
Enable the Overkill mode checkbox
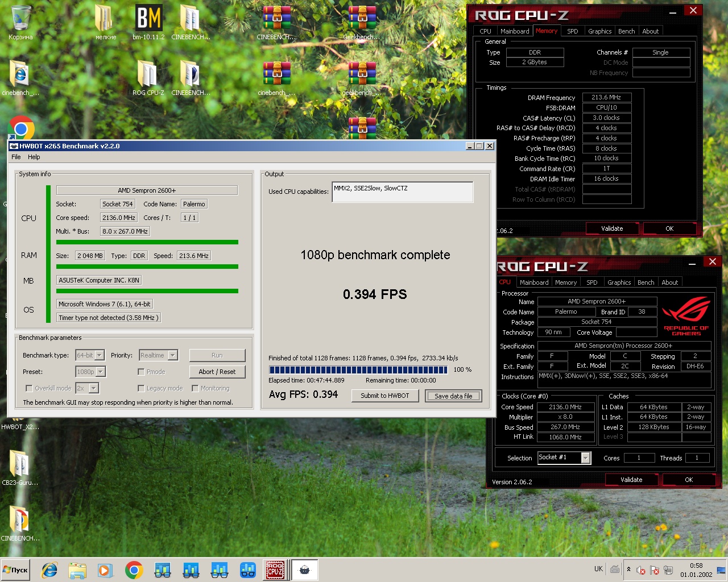click(29, 388)
